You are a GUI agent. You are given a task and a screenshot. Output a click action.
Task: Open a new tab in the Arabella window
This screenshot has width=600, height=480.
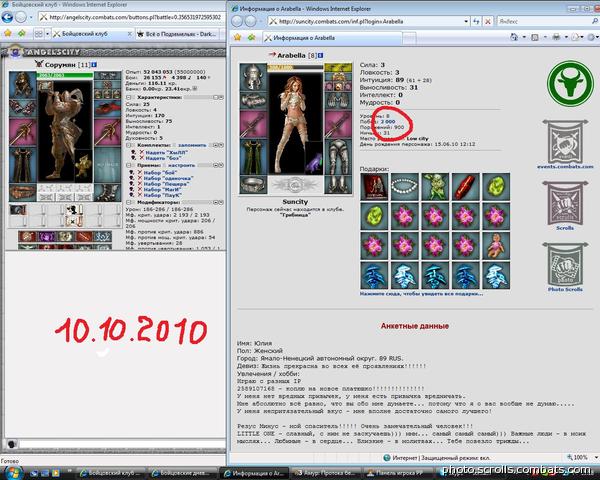pyautogui.click(x=409, y=38)
